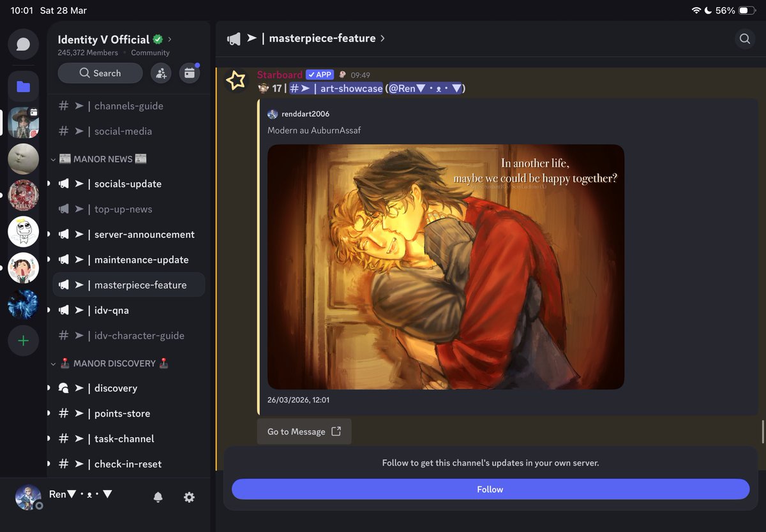Click the battery indicator in status bar
The width and height of the screenshot is (766, 532).
[747, 11]
